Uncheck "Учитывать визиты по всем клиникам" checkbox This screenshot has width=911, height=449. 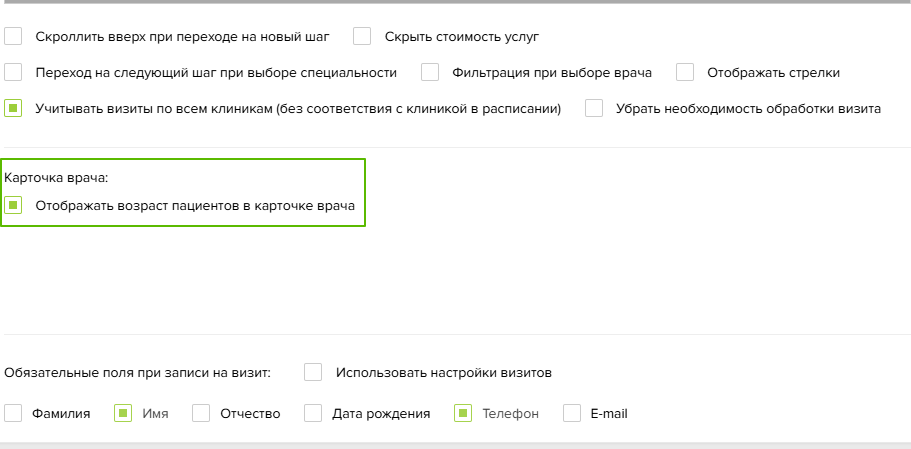pyautogui.click(x=13, y=109)
